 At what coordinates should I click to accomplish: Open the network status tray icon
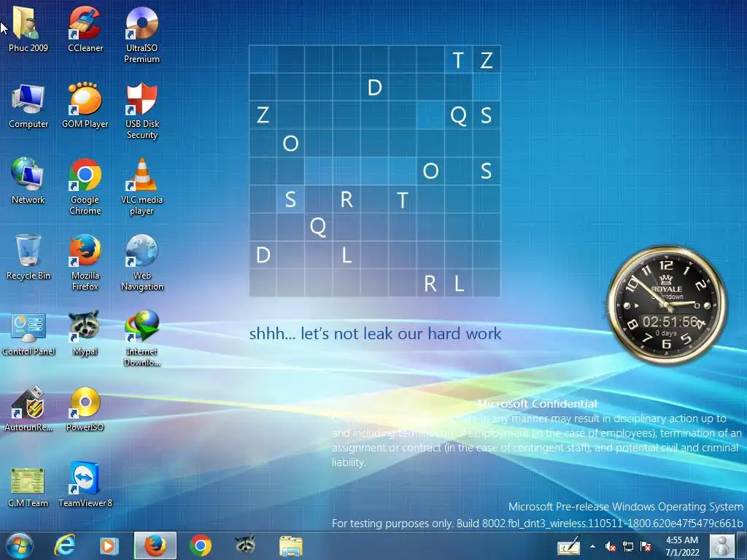click(628, 546)
